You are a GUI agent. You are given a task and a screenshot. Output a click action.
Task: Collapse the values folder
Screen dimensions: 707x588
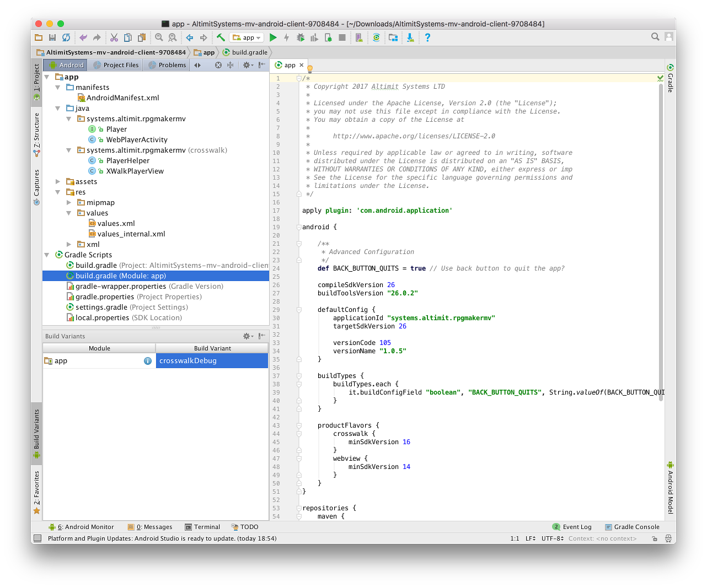[x=69, y=213]
